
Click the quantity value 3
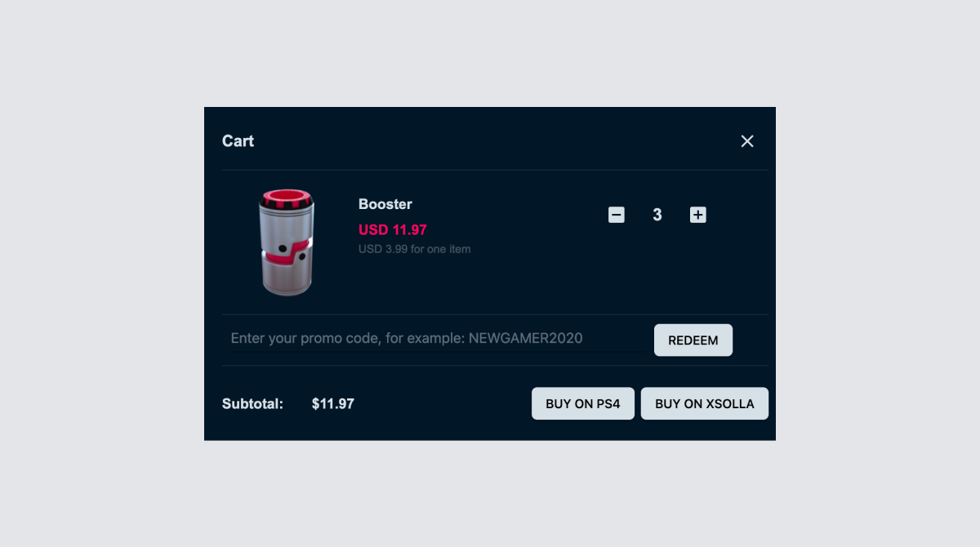[657, 215]
